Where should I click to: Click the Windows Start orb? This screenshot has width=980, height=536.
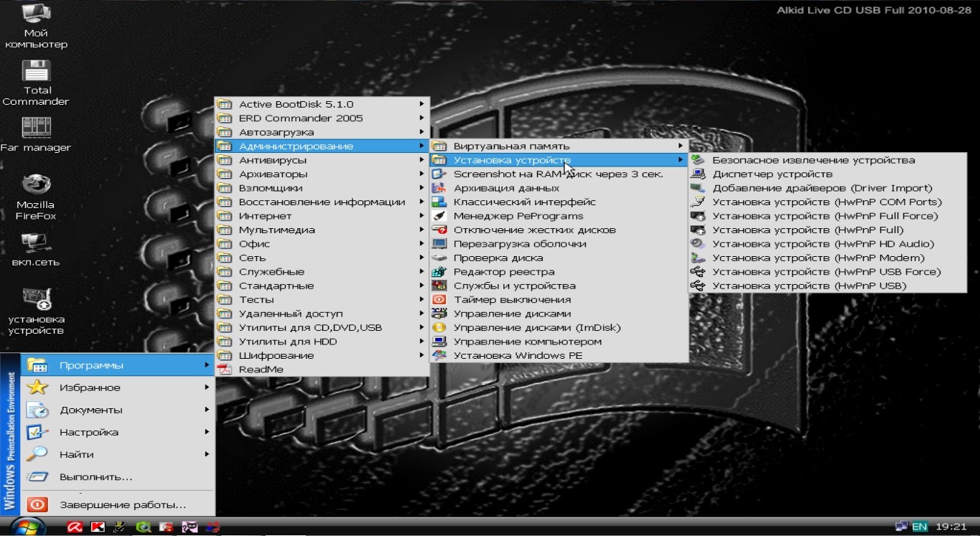[28, 527]
